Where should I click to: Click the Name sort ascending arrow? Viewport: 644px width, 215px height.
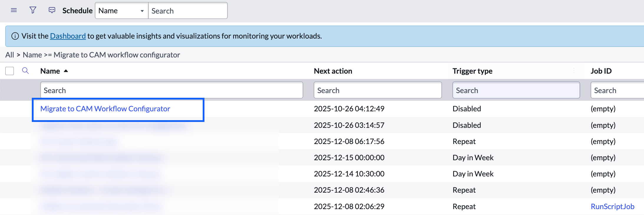tap(66, 71)
